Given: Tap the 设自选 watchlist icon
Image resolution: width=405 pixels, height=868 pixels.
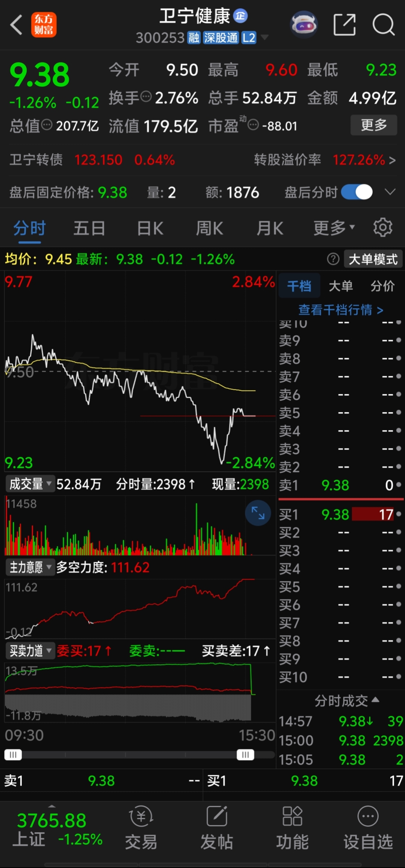Looking at the screenshot, I should pyautogui.click(x=368, y=828).
